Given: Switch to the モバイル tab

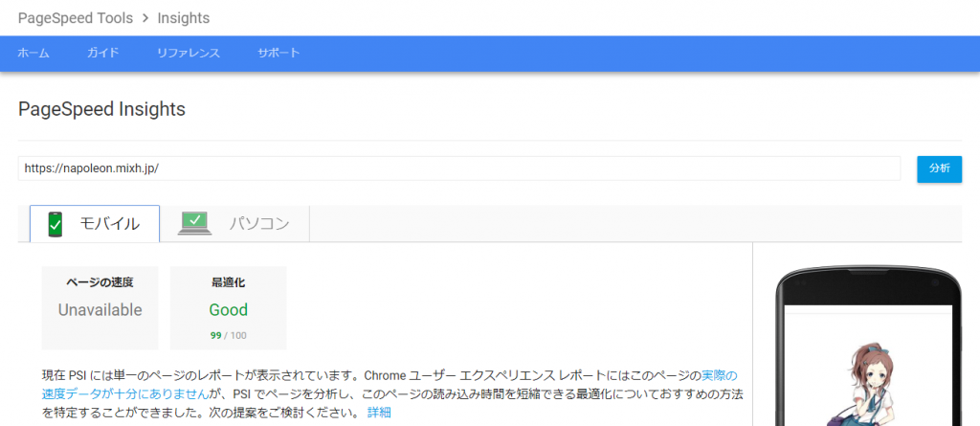Looking at the screenshot, I should (x=95, y=223).
